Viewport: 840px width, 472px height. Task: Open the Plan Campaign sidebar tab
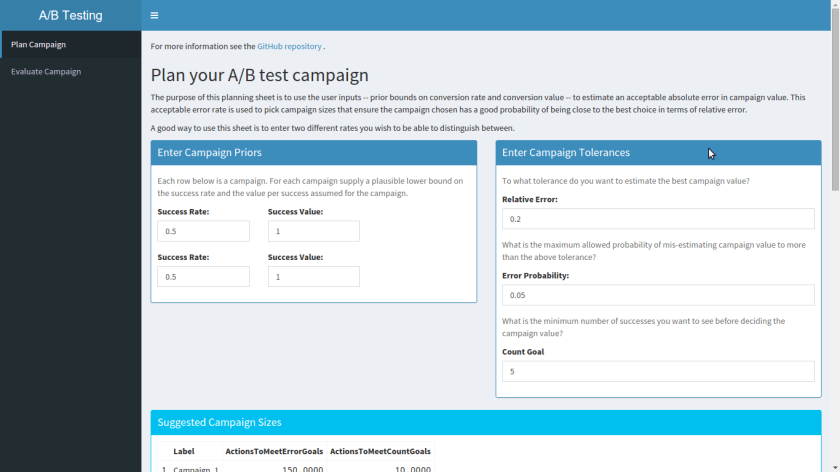71,44
